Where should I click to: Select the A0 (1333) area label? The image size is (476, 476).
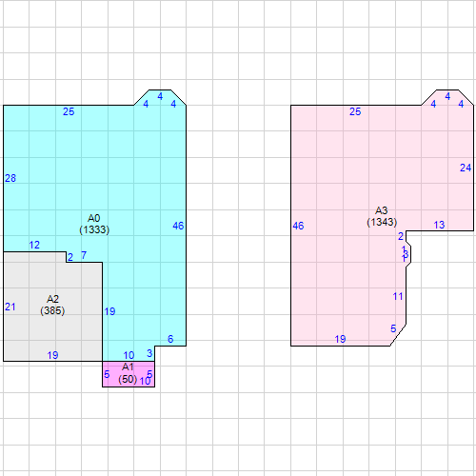point(94,224)
